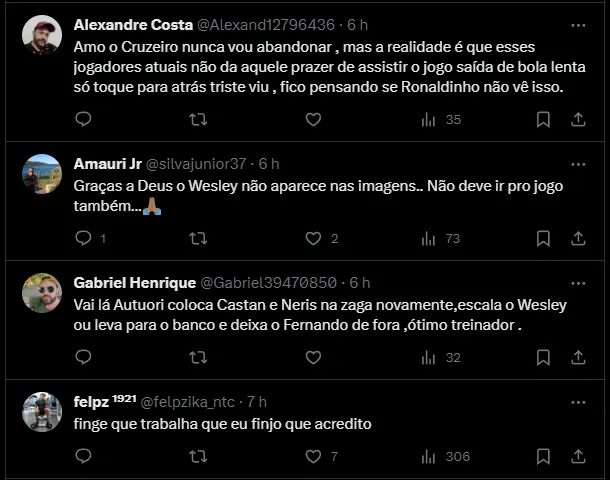Image resolution: width=610 pixels, height=480 pixels.
Task: Reply to Alexandre Costa's tweet
Action: pyautogui.click(x=83, y=120)
